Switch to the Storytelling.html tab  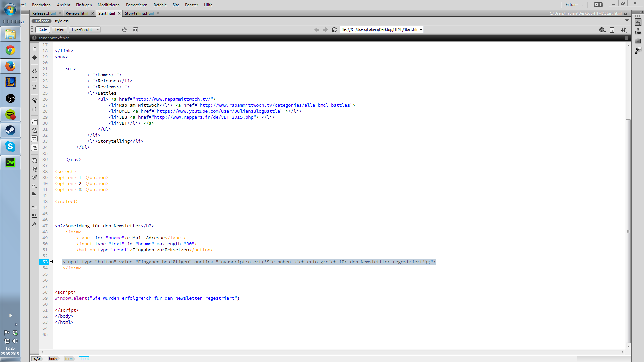coord(139,13)
